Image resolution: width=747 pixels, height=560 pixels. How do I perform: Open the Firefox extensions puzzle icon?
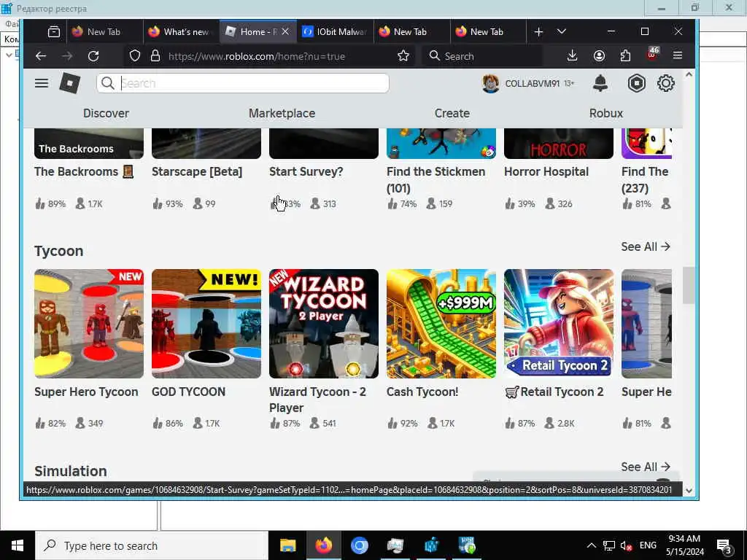625,55
